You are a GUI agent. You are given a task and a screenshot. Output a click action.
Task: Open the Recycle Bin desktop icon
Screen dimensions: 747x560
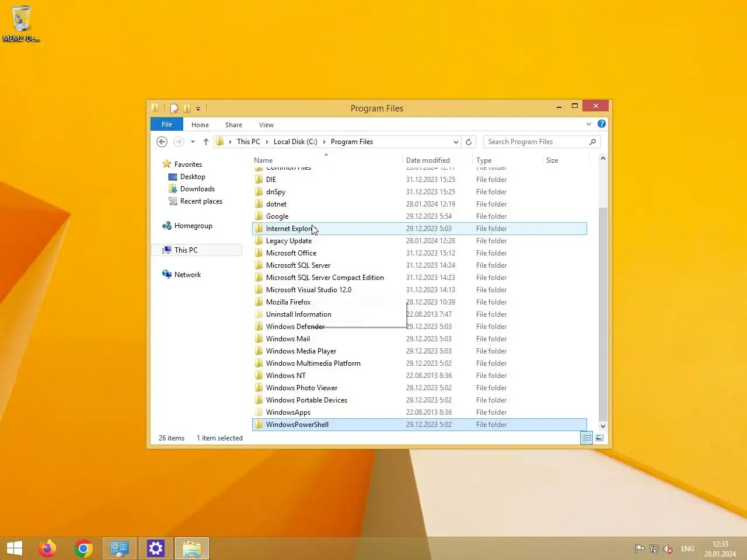21,23
